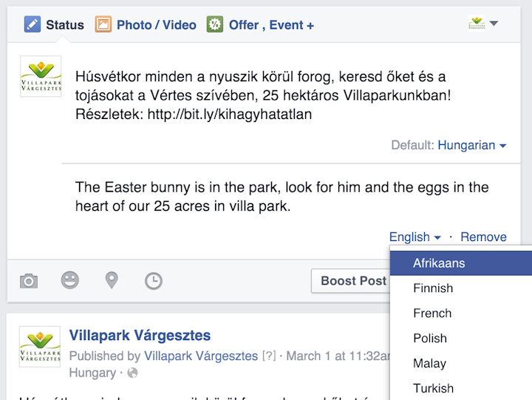Open the Villapark Várgesztes page title link
This screenshot has width=532, height=400.
pos(140,336)
